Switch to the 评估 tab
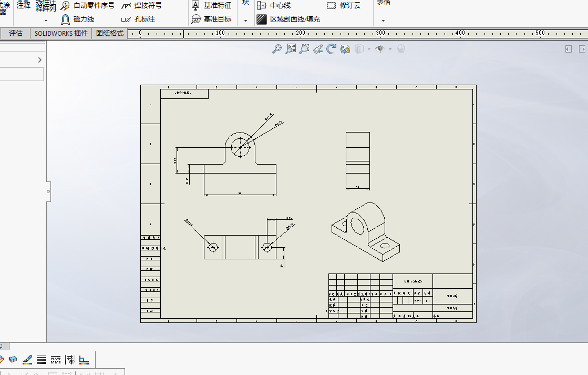Viewport: 588px width, 375px height. (16, 33)
